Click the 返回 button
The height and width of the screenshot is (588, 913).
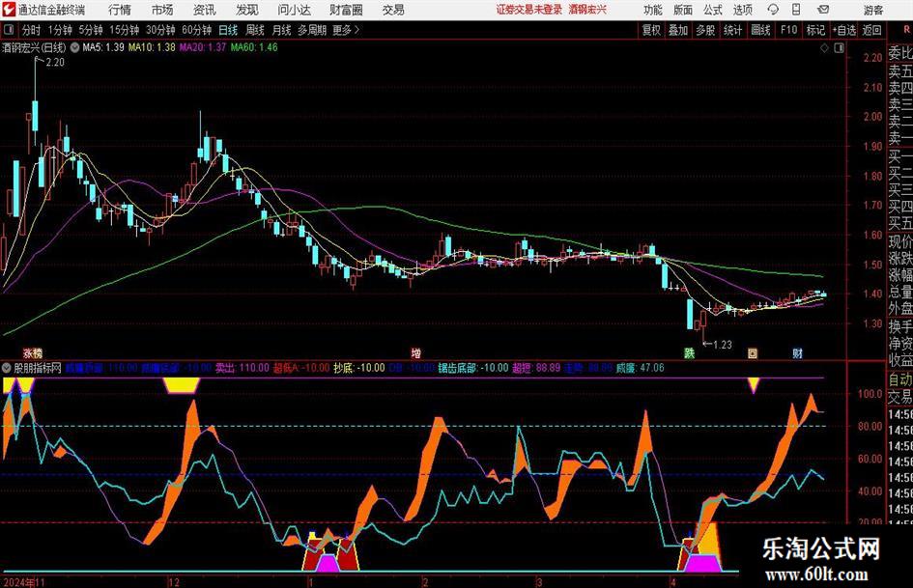871,30
